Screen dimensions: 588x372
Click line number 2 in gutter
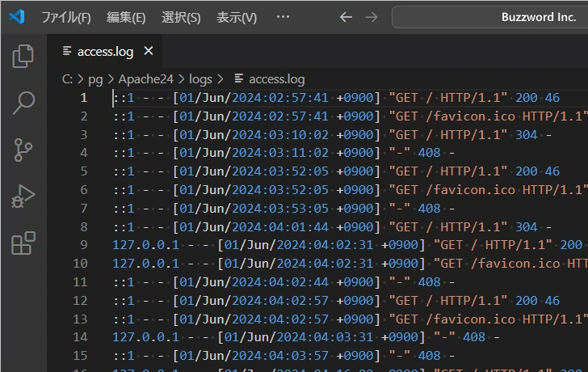point(84,116)
